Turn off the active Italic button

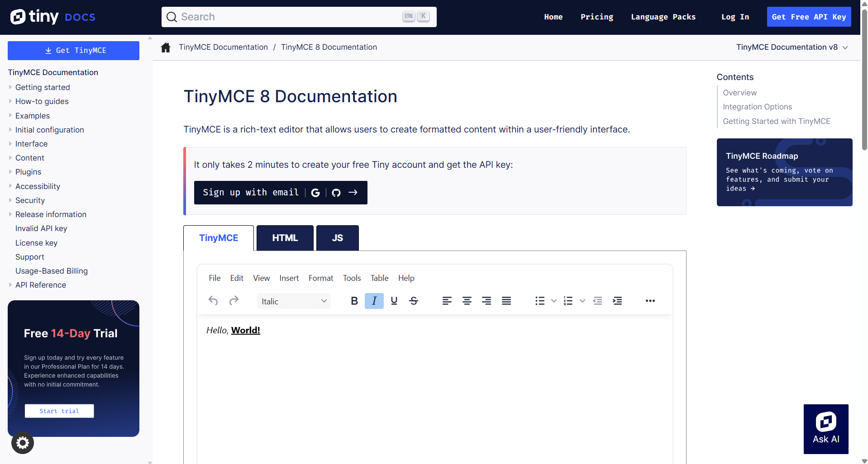[374, 301]
